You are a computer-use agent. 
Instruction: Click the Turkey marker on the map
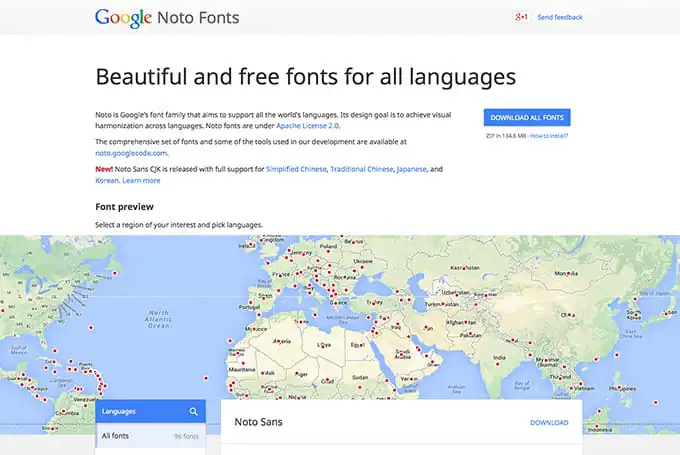coord(373,303)
